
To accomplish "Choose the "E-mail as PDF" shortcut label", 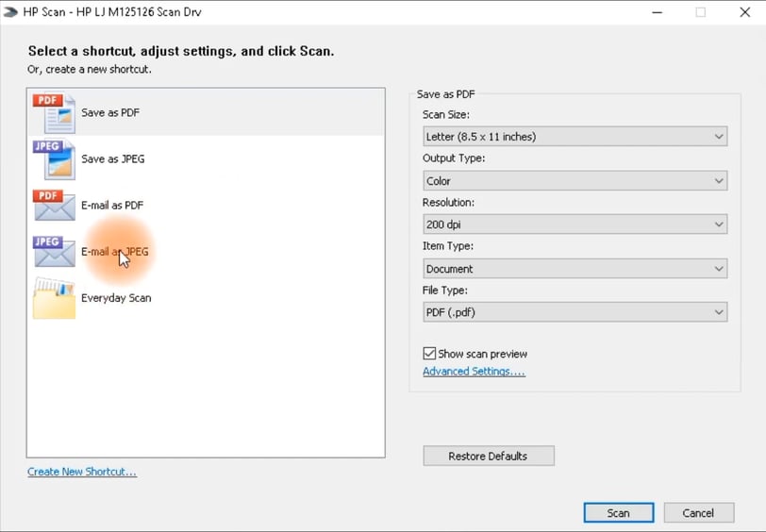I will 112,206.
